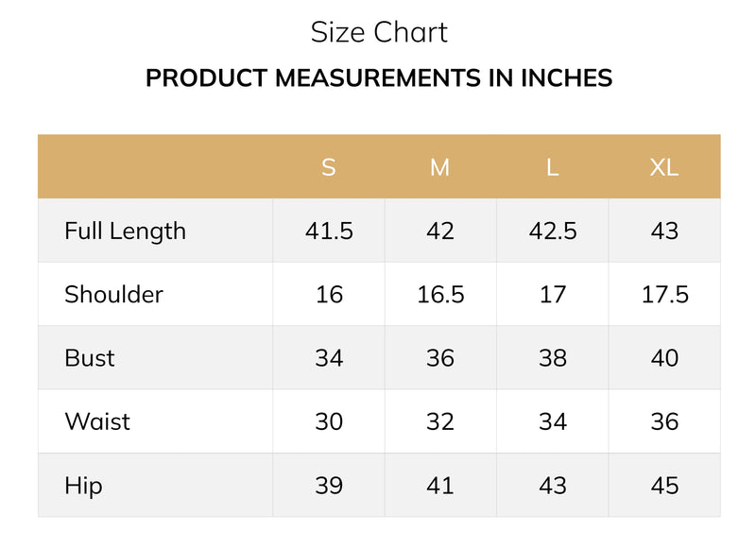This screenshot has height=549, width=756.
Task: Click the Bust row label
Action: (90, 358)
